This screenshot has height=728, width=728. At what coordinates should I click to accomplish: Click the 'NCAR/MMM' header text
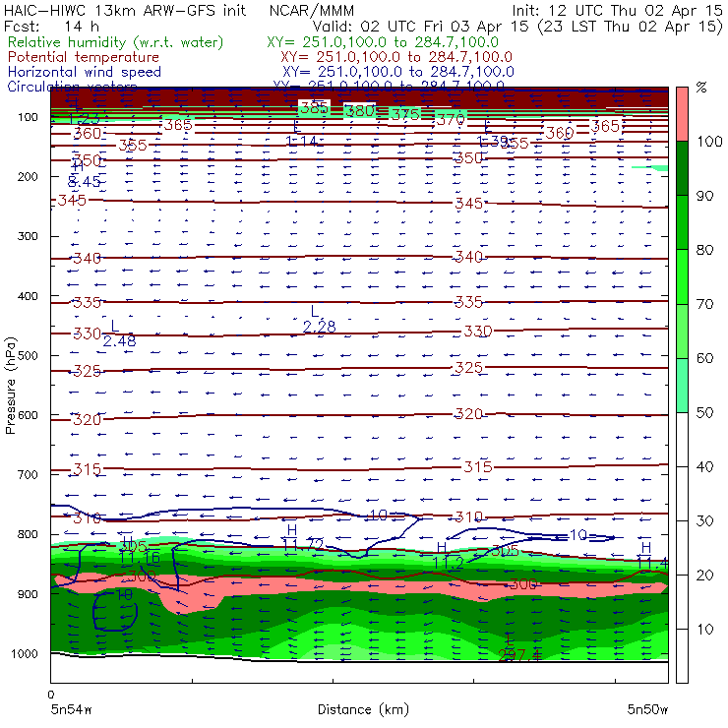coord(312,11)
